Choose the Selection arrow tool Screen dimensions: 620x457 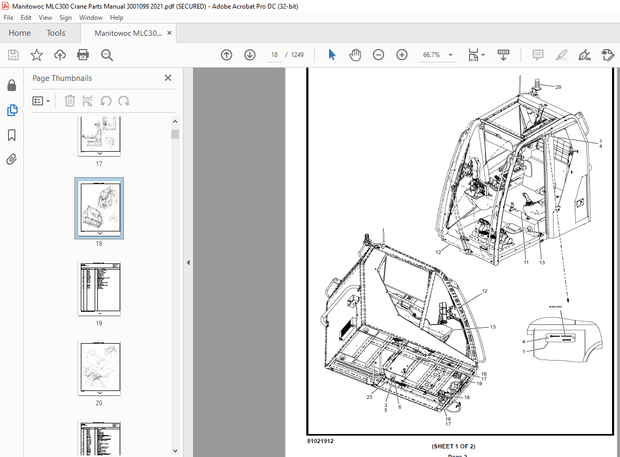(x=332, y=55)
